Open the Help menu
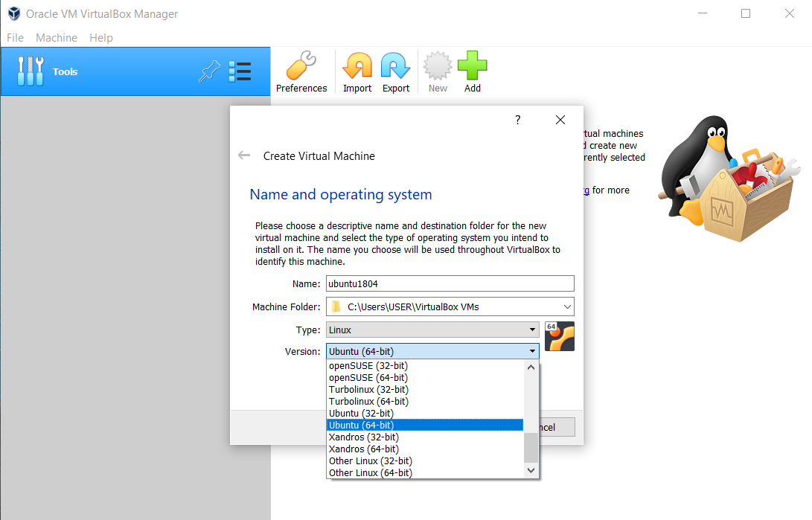Screen dimensions: 812x520 (101, 37)
